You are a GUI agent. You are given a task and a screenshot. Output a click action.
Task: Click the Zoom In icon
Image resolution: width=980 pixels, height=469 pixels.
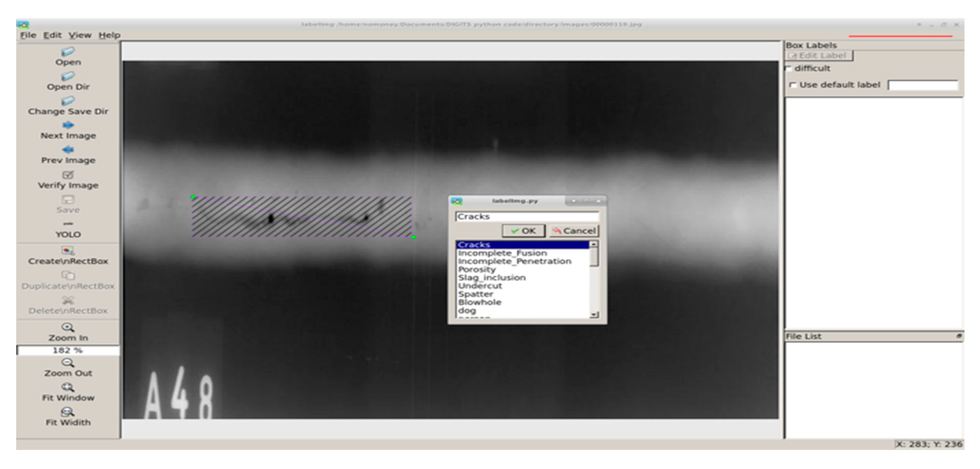[x=68, y=328]
